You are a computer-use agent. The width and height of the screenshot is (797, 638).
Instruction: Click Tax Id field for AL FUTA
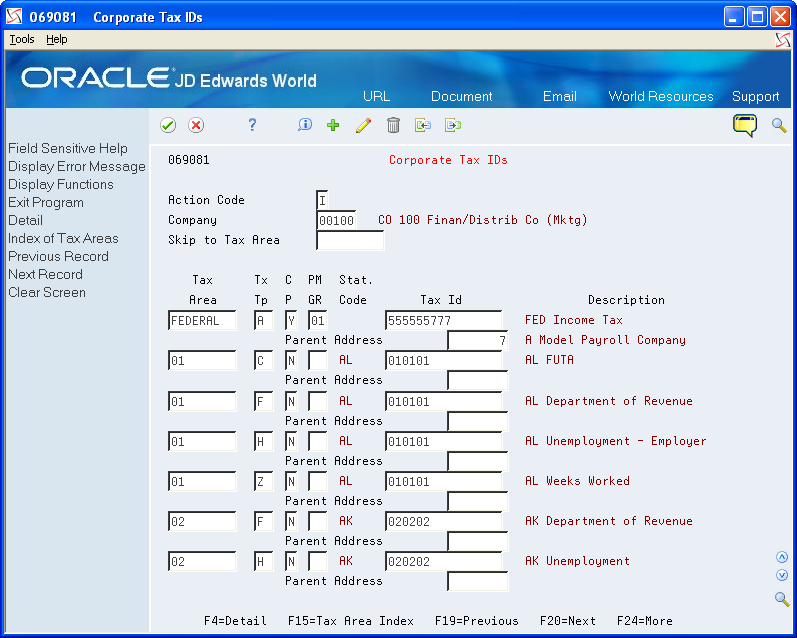[x=443, y=360]
